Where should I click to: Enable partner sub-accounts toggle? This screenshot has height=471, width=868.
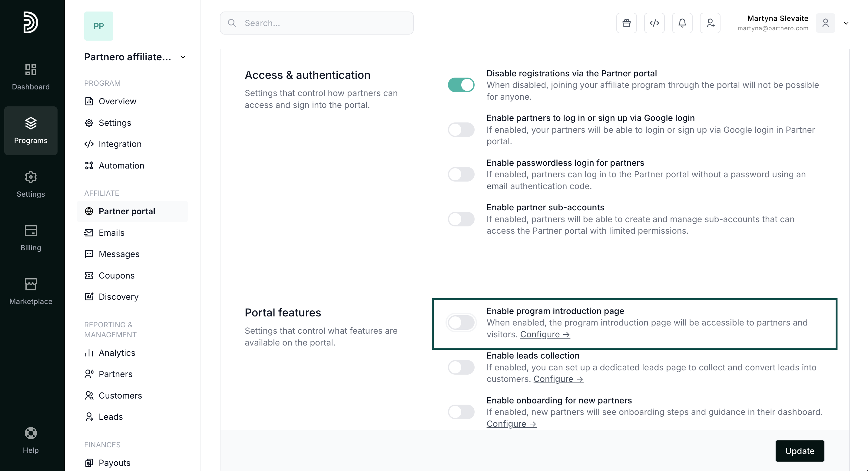click(461, 219)
